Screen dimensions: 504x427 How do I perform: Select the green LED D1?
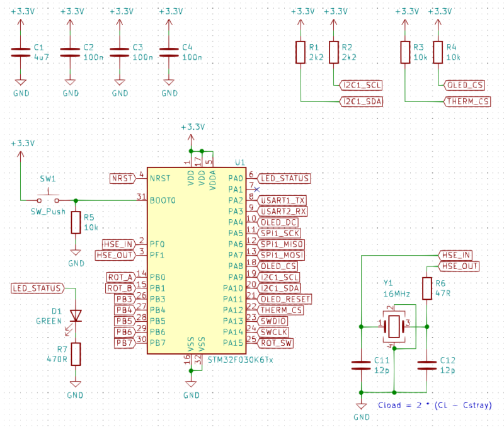click(76, 316)
